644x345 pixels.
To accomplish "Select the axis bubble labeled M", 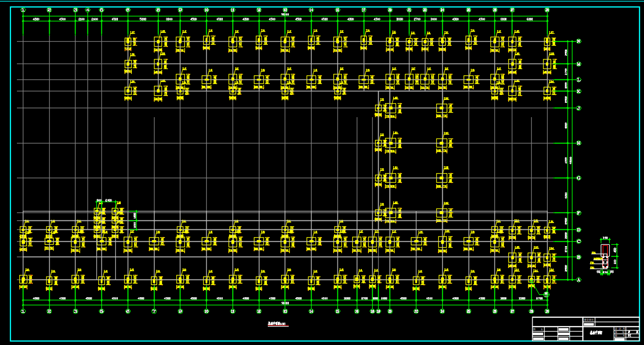I will point(578,64).
